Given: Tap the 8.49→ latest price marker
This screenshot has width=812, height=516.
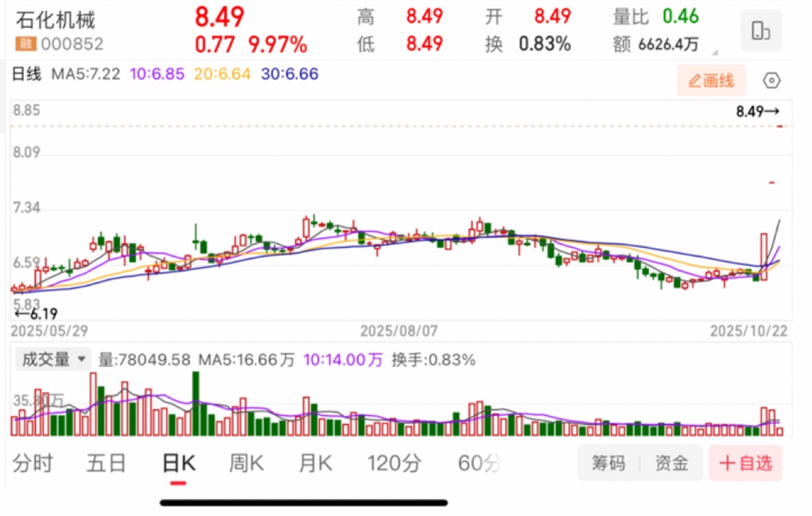Looking at the screenshot, I should (x=758, y=112).
